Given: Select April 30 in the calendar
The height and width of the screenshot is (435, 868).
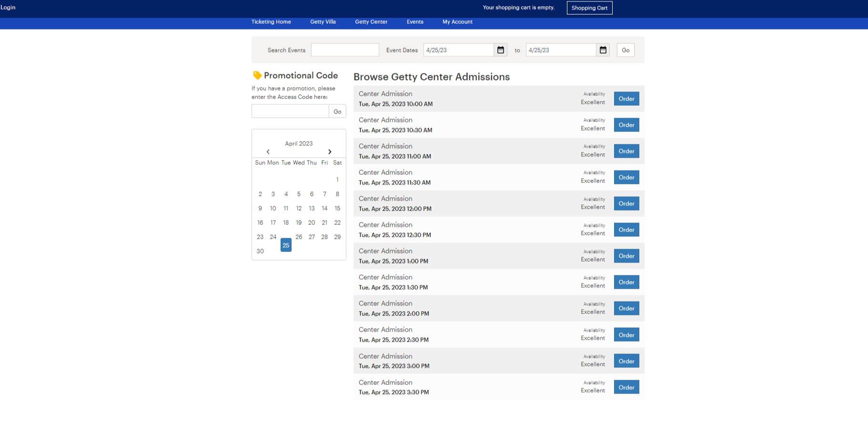Looking at the screenshot, I should (x=260, y=251).
